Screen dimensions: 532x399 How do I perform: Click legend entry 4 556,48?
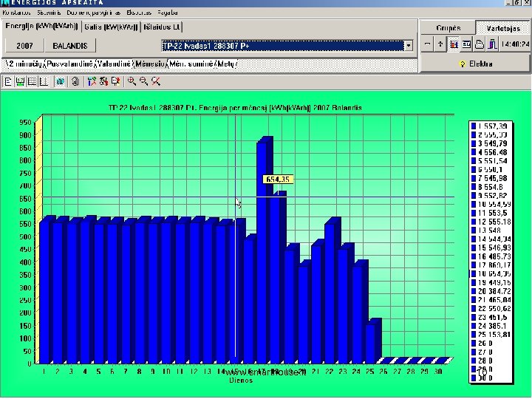(489, 152)
